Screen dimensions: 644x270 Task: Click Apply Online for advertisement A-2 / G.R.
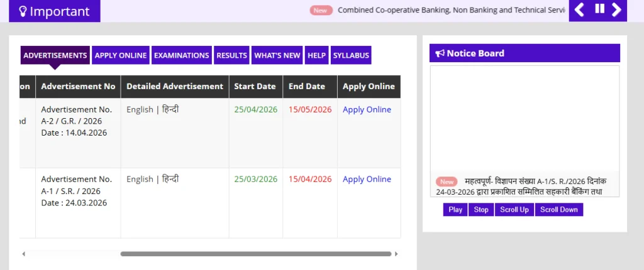point(367,110)
